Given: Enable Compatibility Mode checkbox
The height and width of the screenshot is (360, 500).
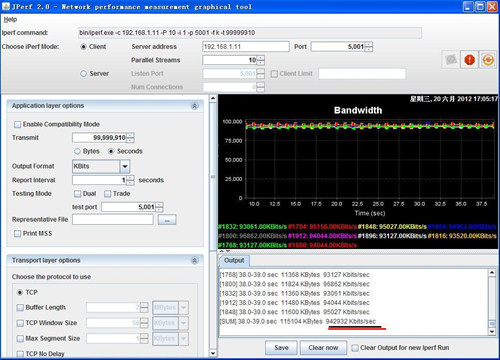Looking at the screenshot, I should click(17, 124).
